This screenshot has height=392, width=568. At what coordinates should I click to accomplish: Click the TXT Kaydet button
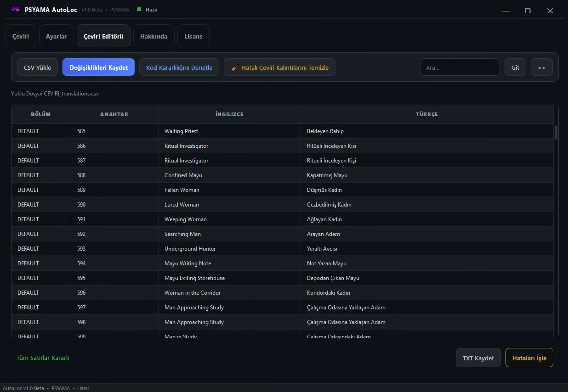(478, 358)
